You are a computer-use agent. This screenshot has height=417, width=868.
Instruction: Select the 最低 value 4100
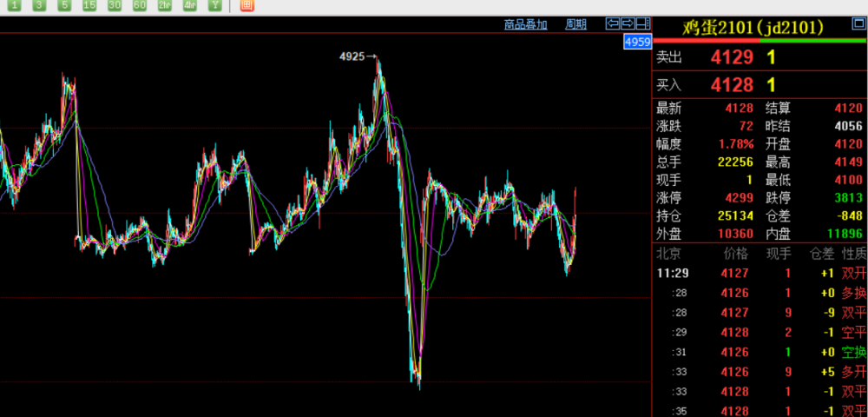[849, 180]
